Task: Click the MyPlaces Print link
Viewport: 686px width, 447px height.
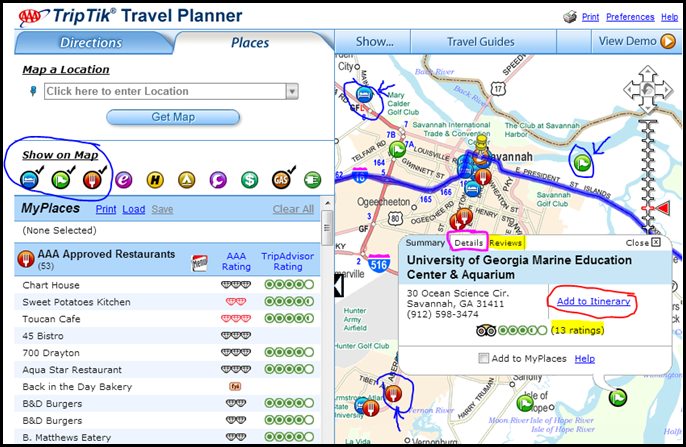Action: click(106, 210)
